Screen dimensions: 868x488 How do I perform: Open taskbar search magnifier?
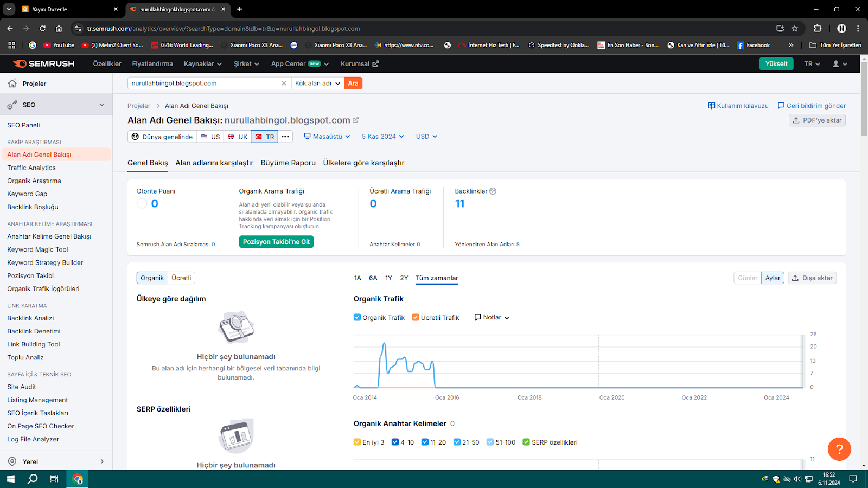pos(33,479)
